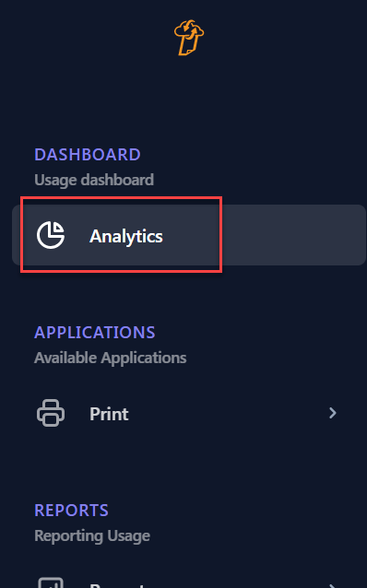Screen dimensions: 367x588
Task: Expand the Print submenu chevron
Action: (333, 413)
